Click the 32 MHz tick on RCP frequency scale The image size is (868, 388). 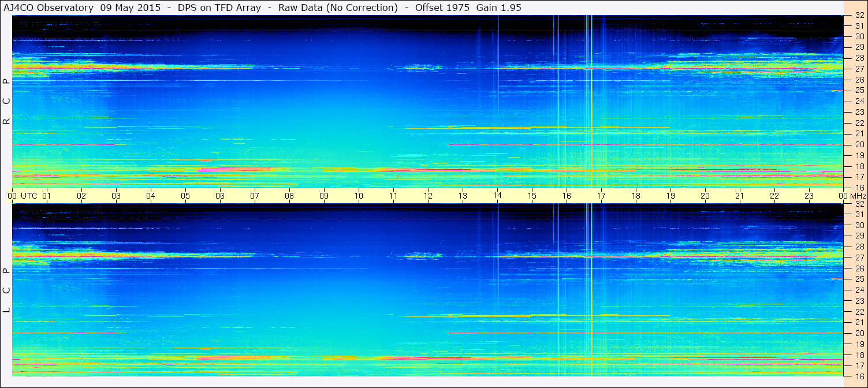point(859,16)
